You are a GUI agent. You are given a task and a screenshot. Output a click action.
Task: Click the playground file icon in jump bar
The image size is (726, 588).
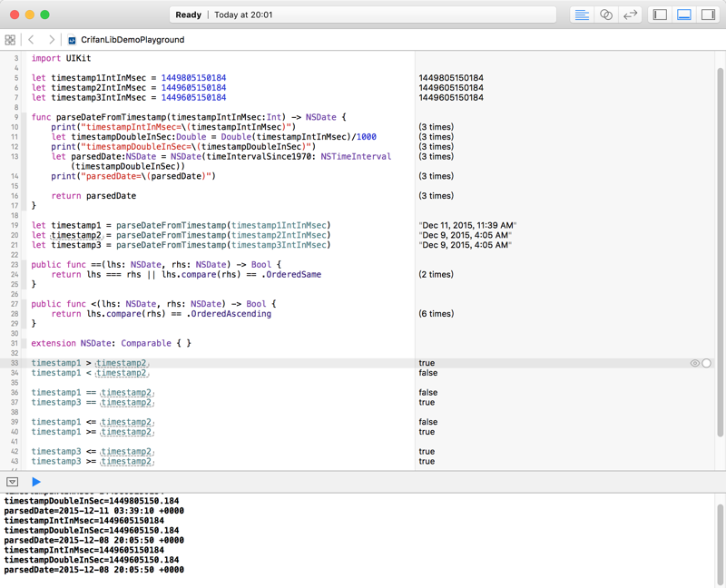click(x=72, y=40)
